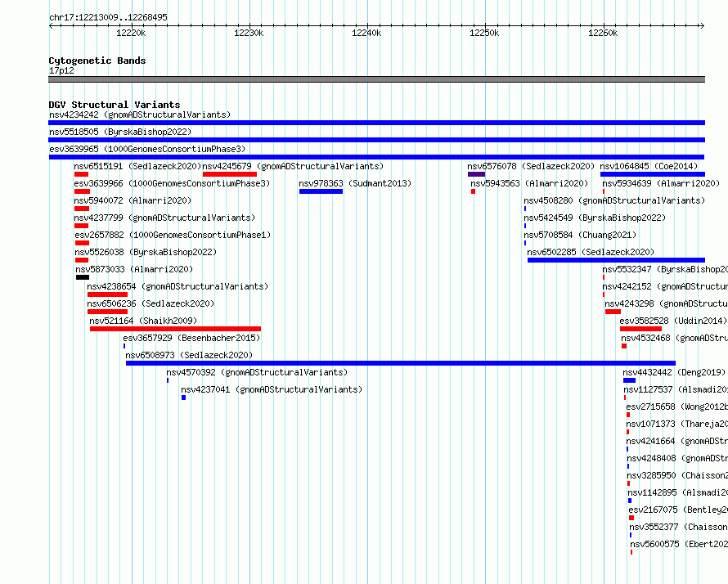Select the red bar of esv3582528
Screen dimensions: 728x584
pyautogui.click(x=640, y=329)
